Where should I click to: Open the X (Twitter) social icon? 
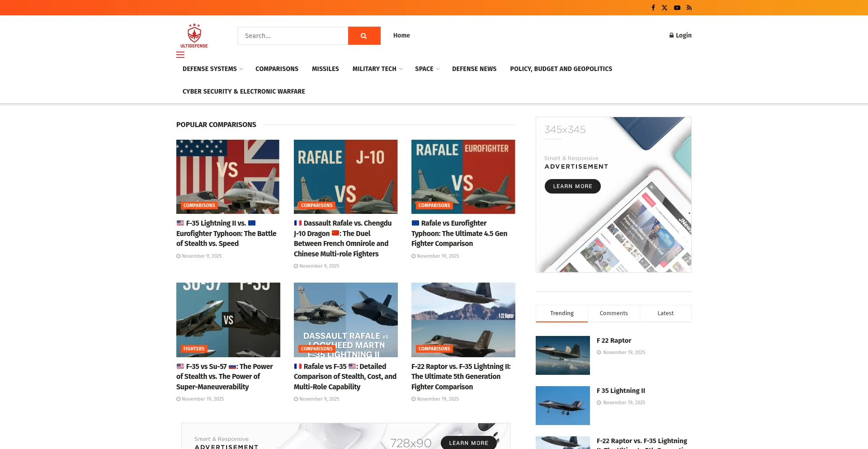[665, 8]
